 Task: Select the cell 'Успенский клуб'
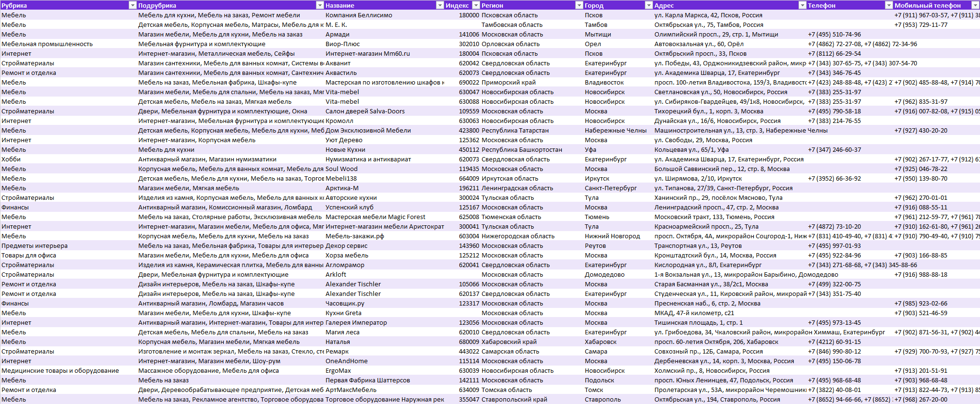pos(384,207)
